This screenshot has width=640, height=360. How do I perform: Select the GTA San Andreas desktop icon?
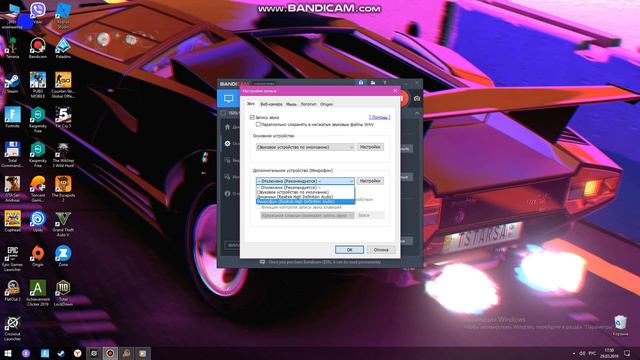coord(12,189)
